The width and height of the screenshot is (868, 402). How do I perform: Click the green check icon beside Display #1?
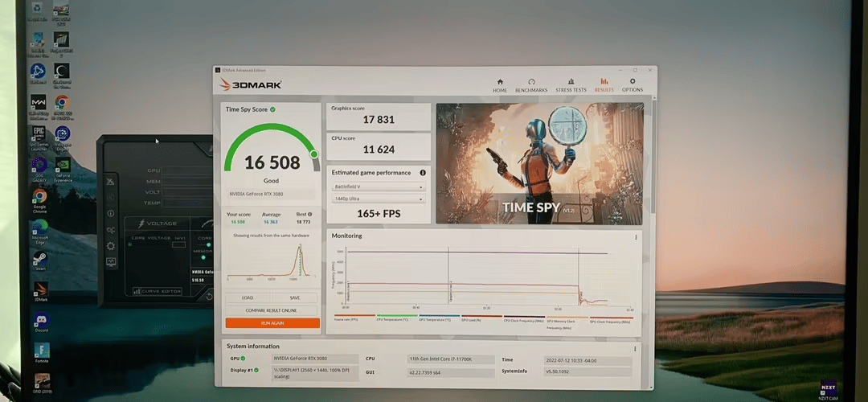[256, 369]
